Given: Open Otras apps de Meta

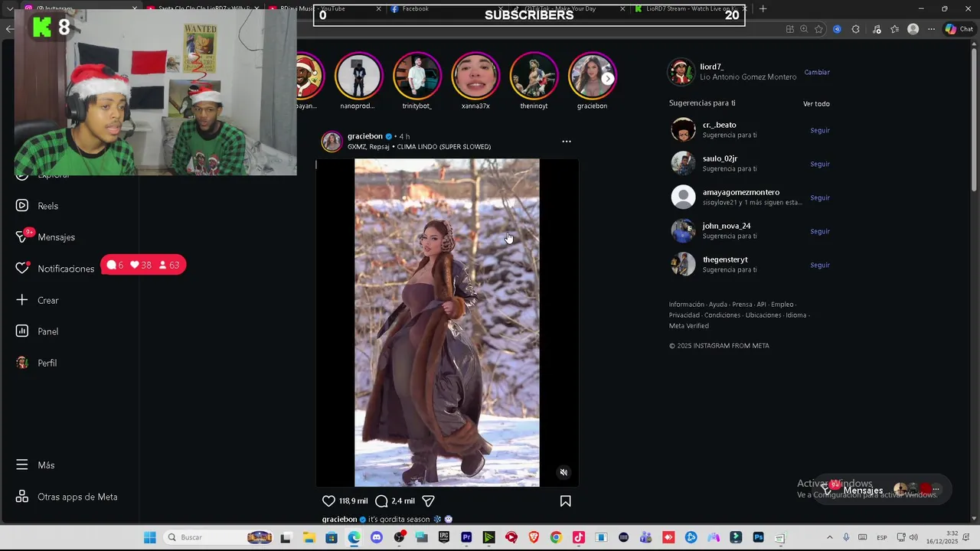Looking at the screenshot, I should pyautogui.click(x=77, y=497).
